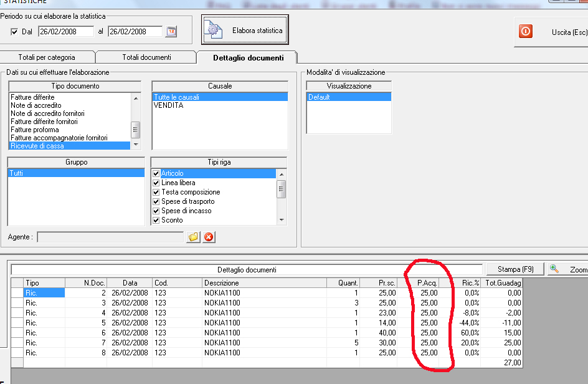
Task: Click the Agente input field
Action: [x=110, y=238]
